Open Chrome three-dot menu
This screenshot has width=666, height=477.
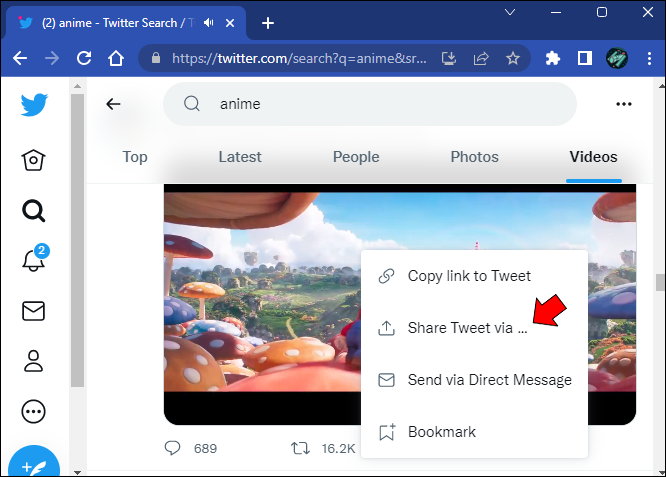(x=649, y=58)
